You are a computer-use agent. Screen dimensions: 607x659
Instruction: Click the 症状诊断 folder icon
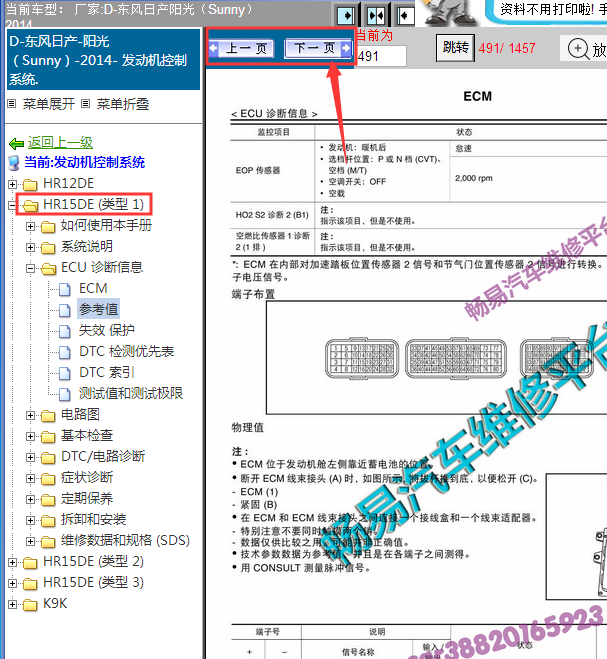pos(48,479)
